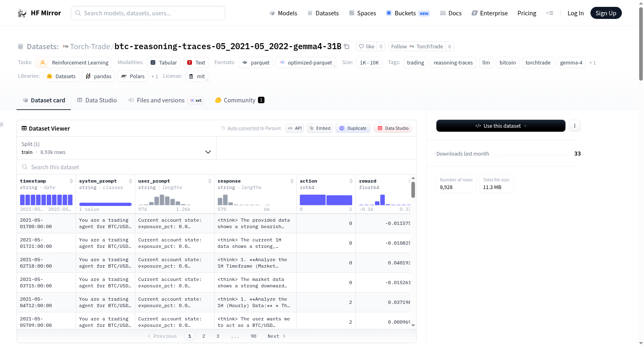The width and height of the screenshot is (644, 347).
Task: Click the action distribution histogram
Action: (x=326, y=200)
